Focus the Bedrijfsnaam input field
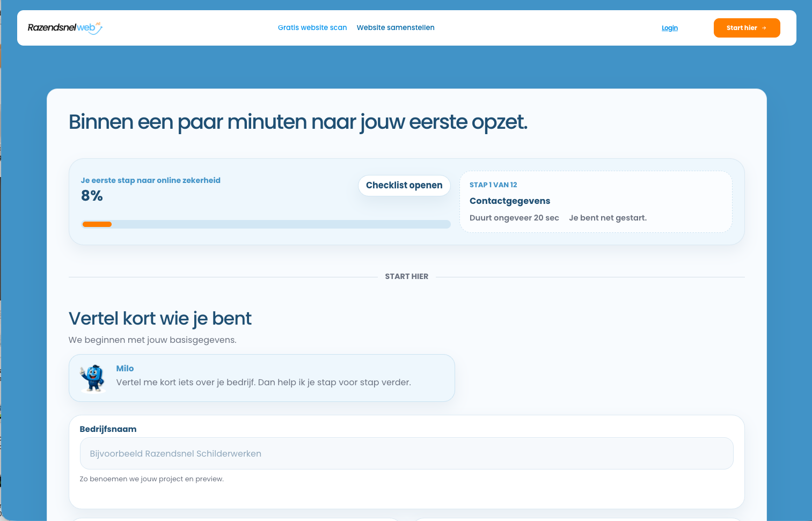 pos(406,453)
